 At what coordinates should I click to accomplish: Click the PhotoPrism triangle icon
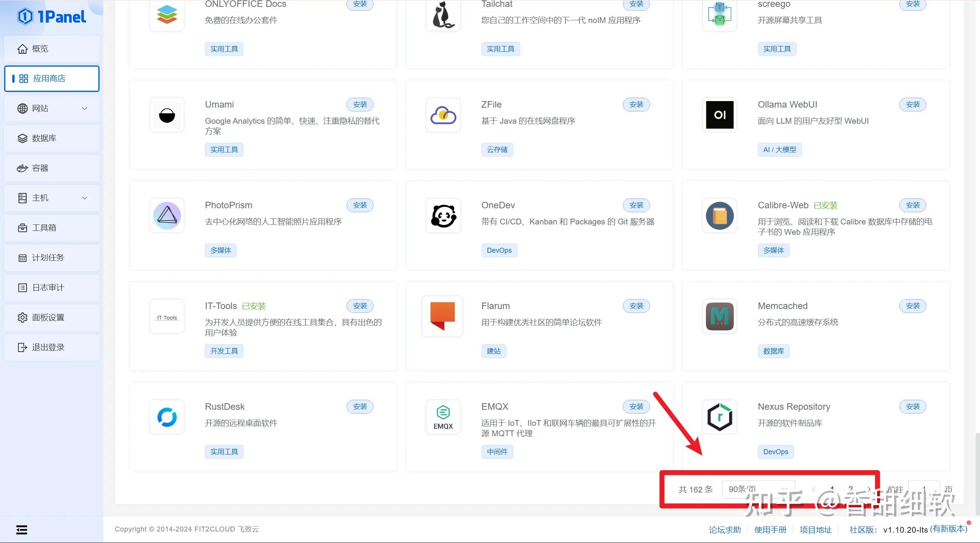pyautogui.click(x=167, y=216)
